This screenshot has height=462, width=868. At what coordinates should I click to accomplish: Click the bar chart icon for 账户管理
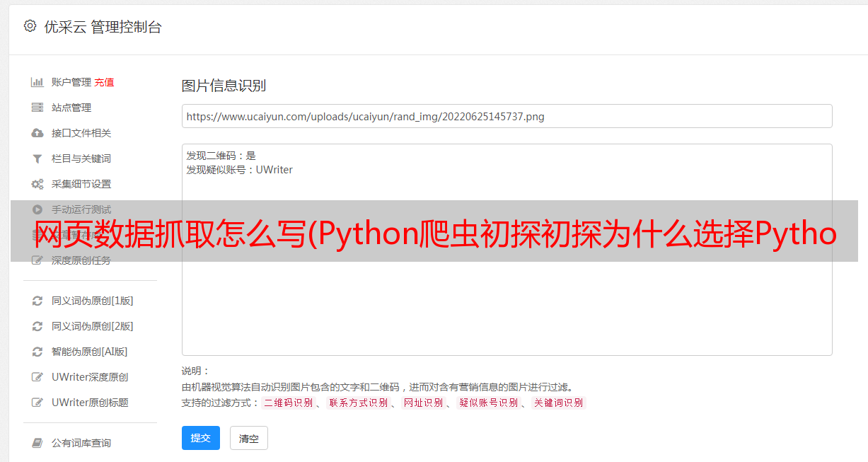point(37,82)
